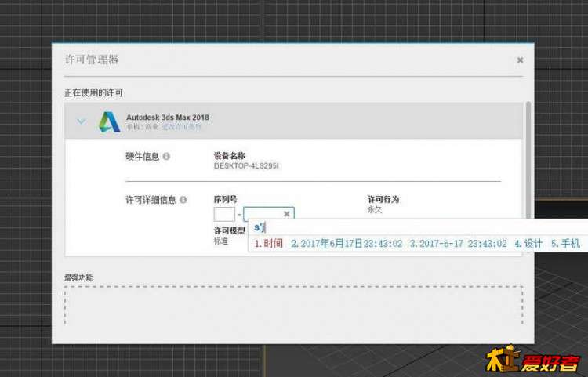The width and height of the screenshot is (588, 377).
Task: Open the blue change license type link
Action: tap(182, 127)
